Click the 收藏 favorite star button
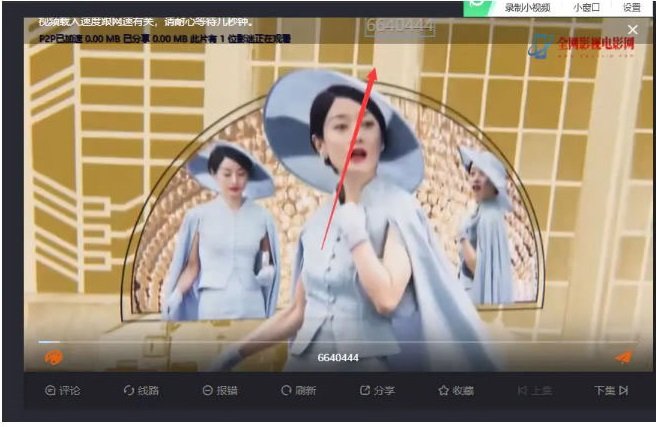This screenshot has height=427, width=656. point(456,391)
